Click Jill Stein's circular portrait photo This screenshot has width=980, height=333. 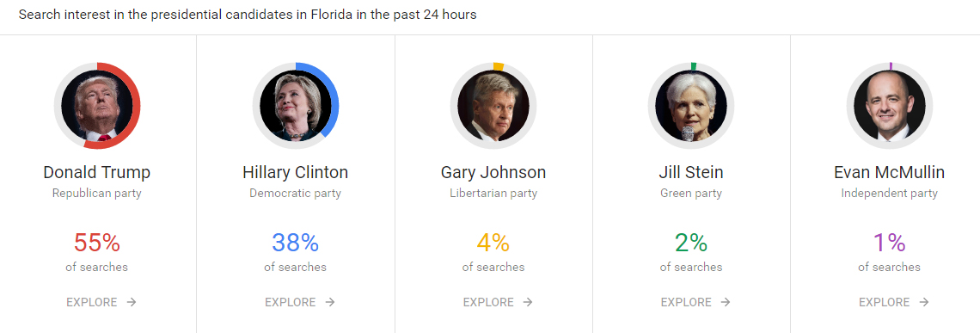(x=691, y=106)
